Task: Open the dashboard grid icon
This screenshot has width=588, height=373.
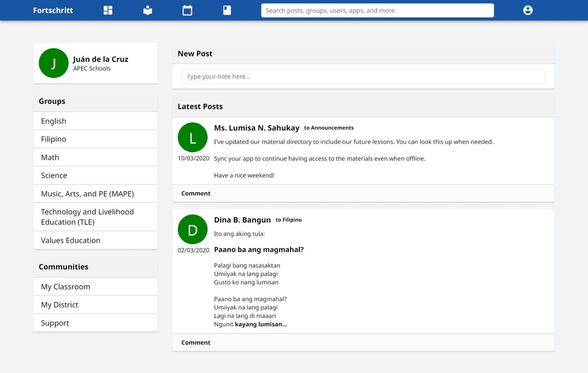Action: coord(108,10)
